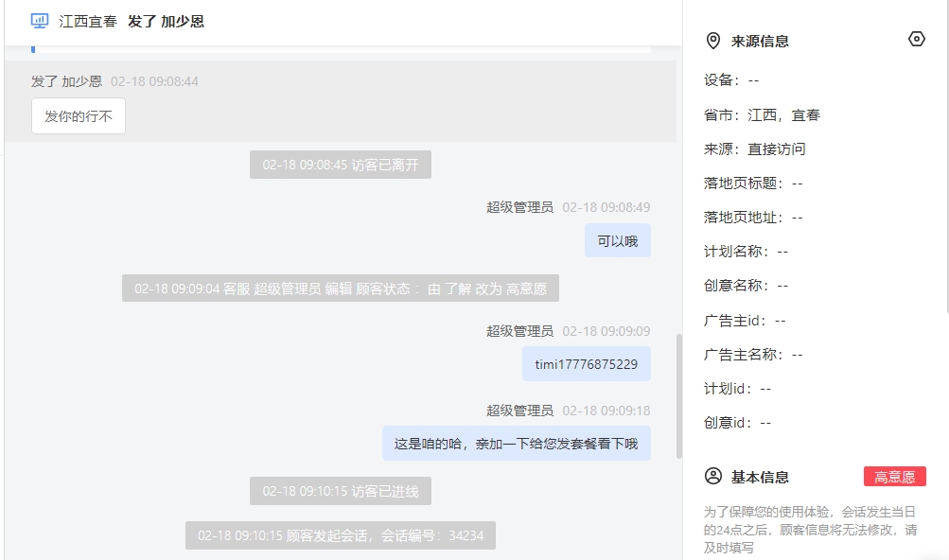Click the 落地页地址 row
Screen dimensions: 949x560
pyautogui.click(x=753, y=218)
